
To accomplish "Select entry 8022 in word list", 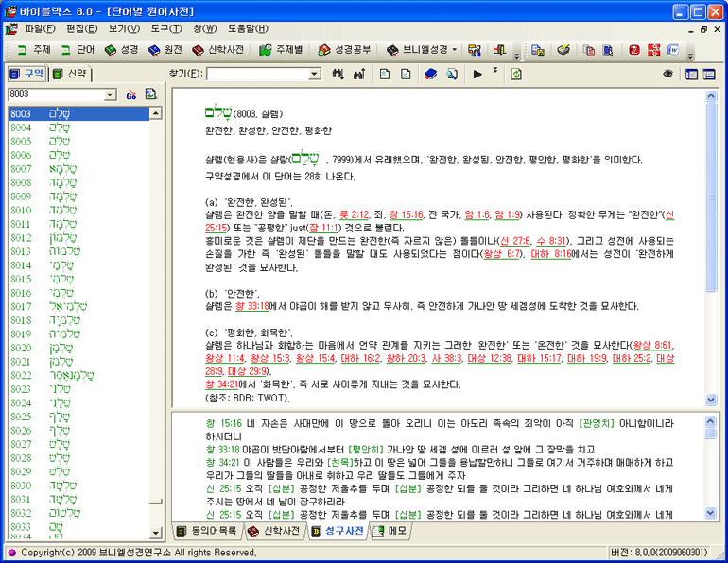I will pos(78,375).
